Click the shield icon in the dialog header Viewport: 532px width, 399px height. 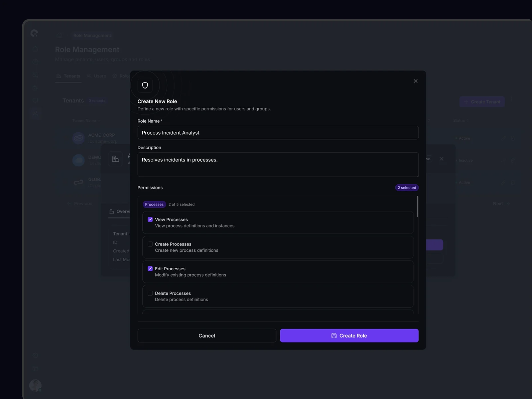(145, 85)
